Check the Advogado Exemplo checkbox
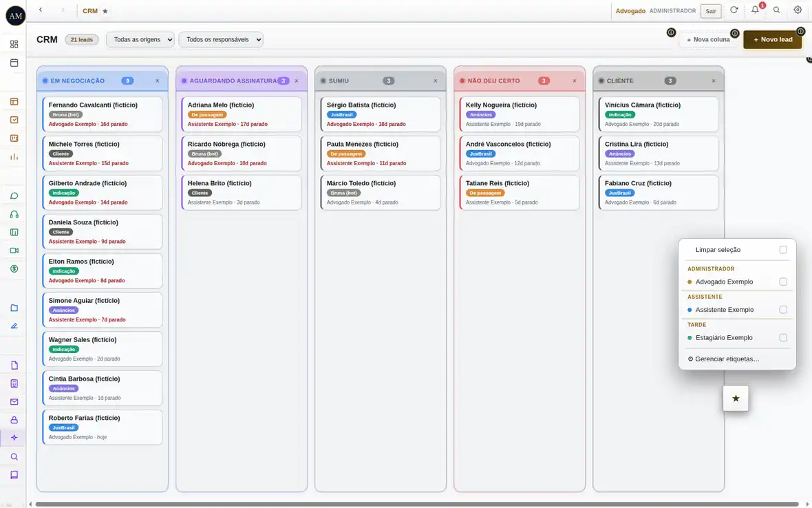 point(783,282)
